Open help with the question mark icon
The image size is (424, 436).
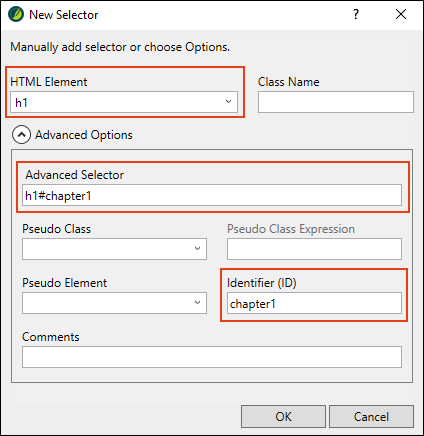(x=356, y=14)
